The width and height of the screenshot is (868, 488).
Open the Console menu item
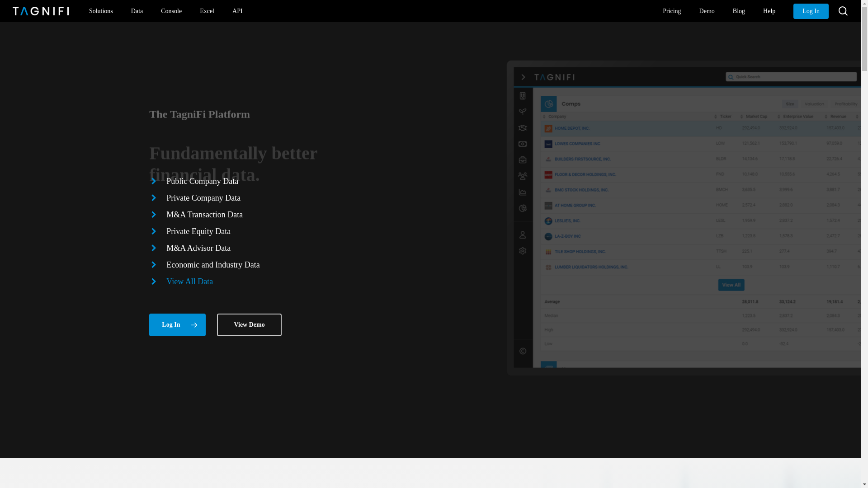point(171,11)
